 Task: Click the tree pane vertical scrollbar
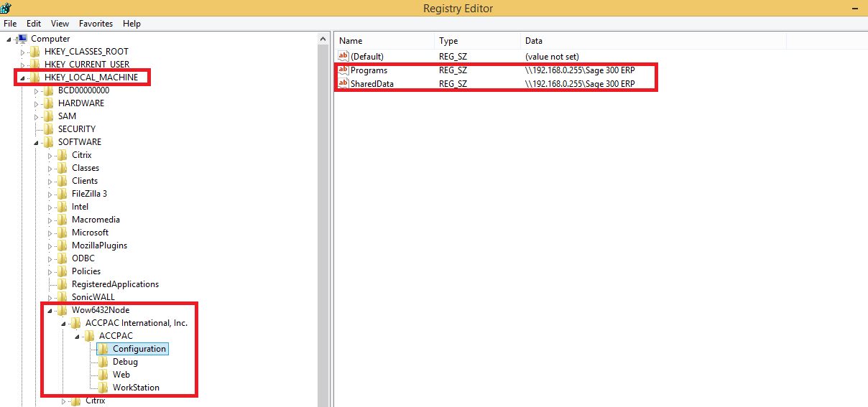pos(323,219)
